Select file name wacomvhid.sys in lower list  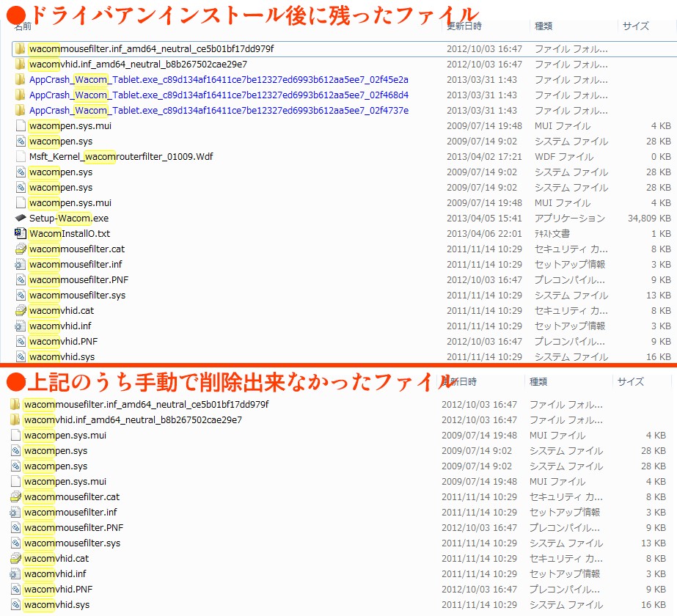[x=57, y=605]
